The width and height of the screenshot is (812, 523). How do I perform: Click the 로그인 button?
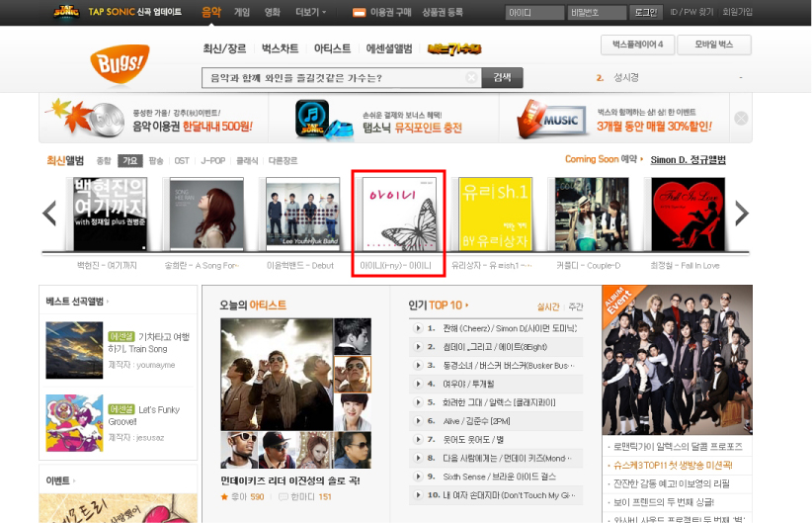click(x=646, y=13)
